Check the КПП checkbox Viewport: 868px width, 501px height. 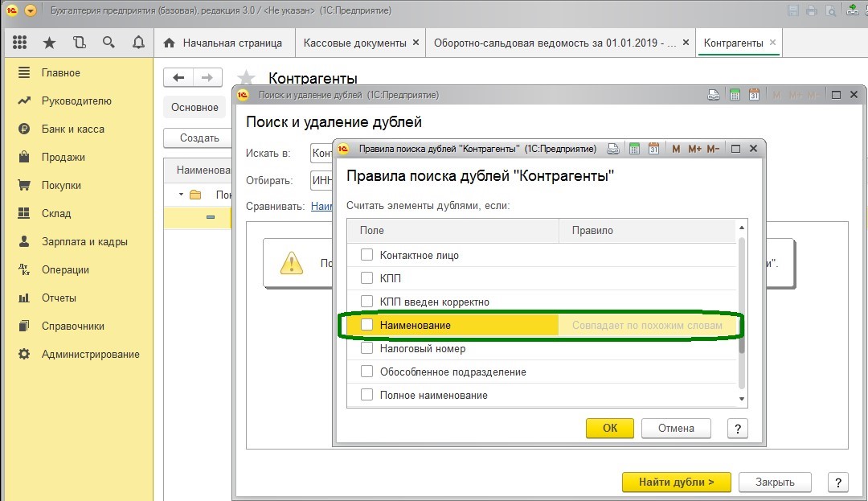click(366, 278)
